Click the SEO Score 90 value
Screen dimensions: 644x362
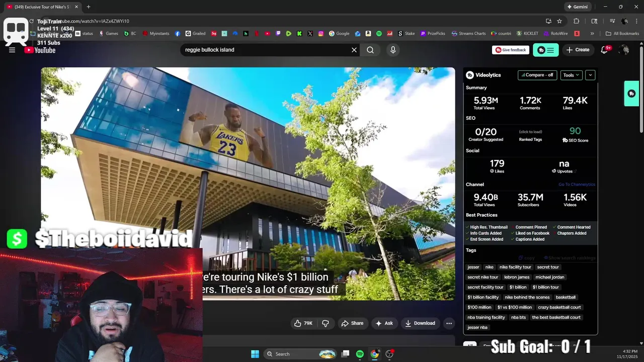(x=575, y=131)
